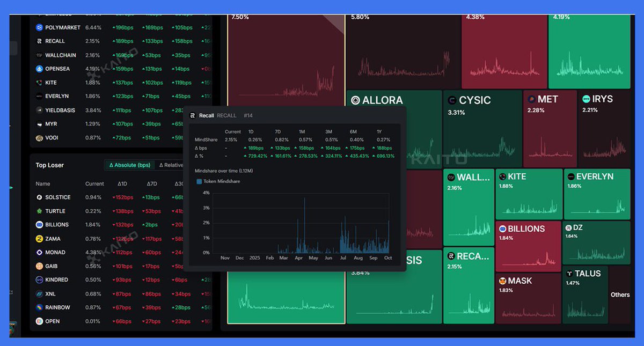Click the Kindred token icon

pos(39,280)
